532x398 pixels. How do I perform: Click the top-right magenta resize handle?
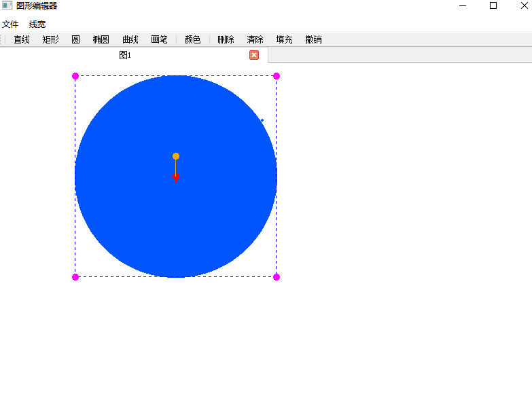tap(277, 76)
